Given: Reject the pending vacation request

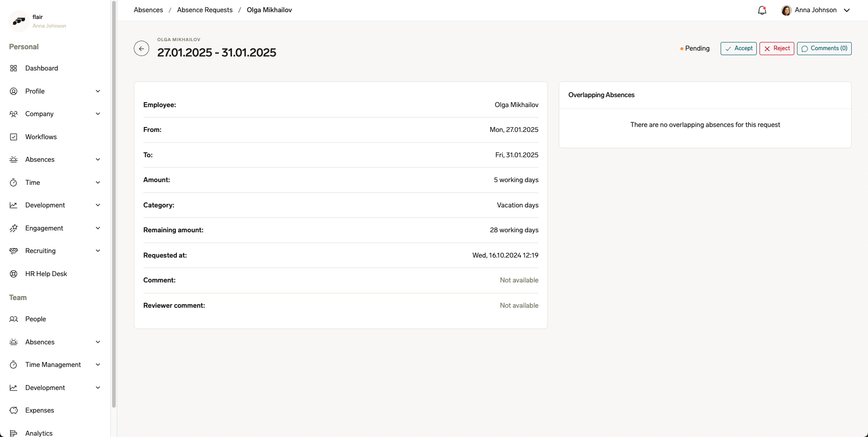Looking at the screenshot, I should (x=776, y=48).
